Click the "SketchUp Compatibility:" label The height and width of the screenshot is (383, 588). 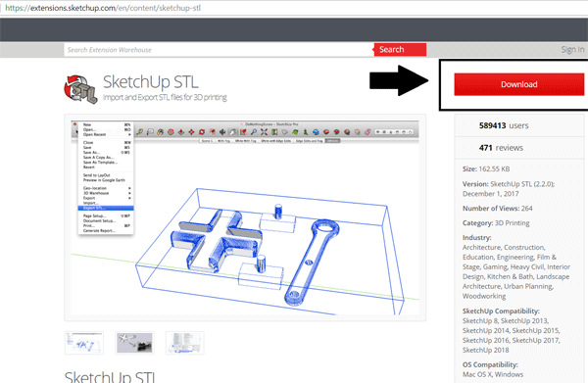pyautogui.click(x=501, y=311)
